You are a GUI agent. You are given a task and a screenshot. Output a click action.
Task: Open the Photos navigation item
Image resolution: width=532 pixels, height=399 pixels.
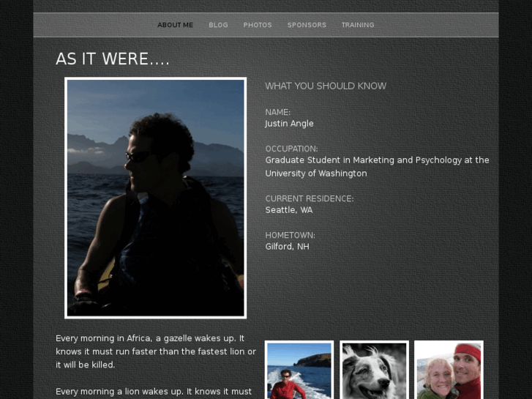click(x=258, y=25)
